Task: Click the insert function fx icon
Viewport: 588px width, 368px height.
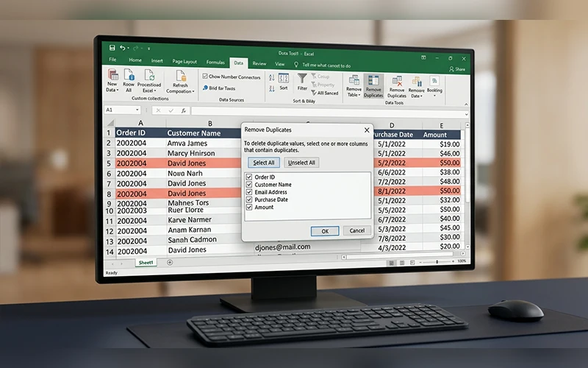Action: 183,110
